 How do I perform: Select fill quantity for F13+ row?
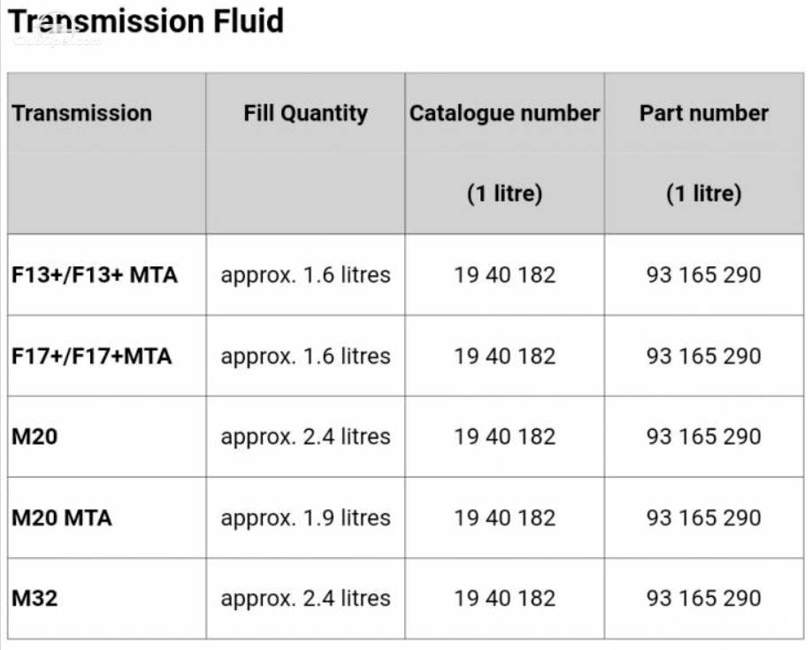point(305,275)
